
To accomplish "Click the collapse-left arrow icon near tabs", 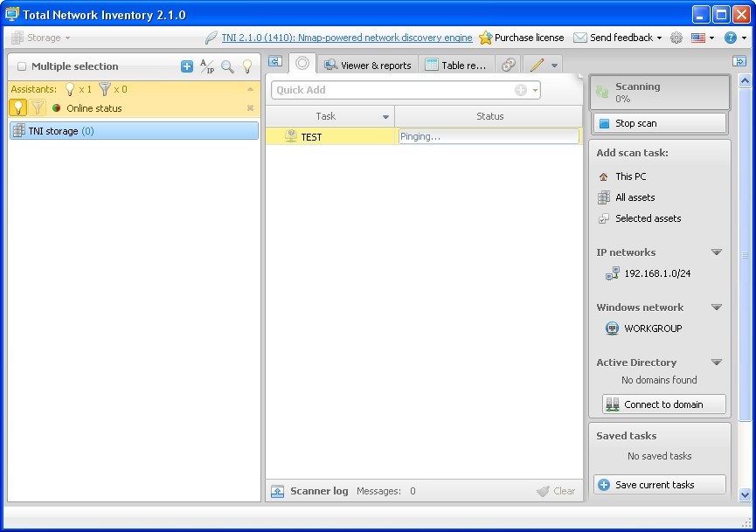I will tap(274, 62).
